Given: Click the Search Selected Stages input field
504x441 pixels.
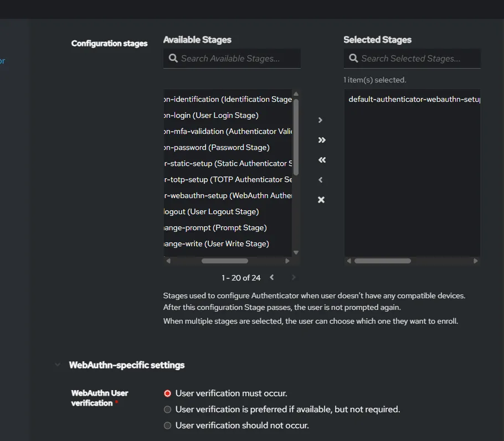Looking at the screenshot, I should coord(418,58).
